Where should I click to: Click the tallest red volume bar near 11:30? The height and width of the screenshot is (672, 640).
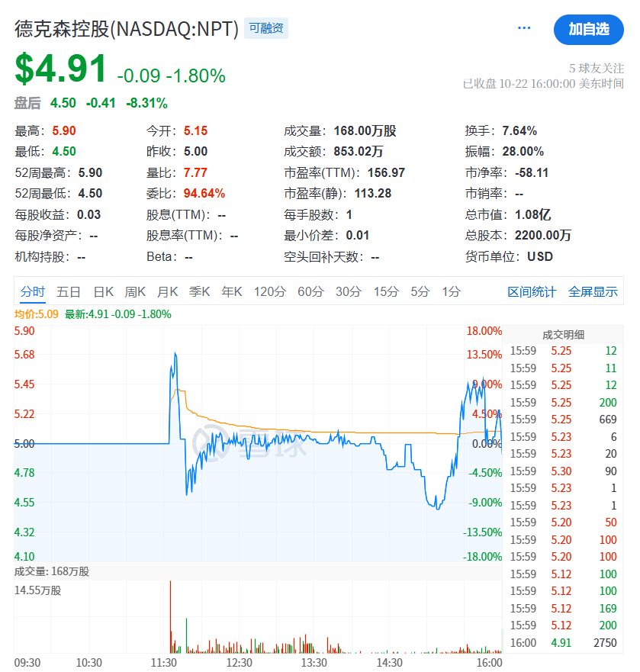(170, 618)
